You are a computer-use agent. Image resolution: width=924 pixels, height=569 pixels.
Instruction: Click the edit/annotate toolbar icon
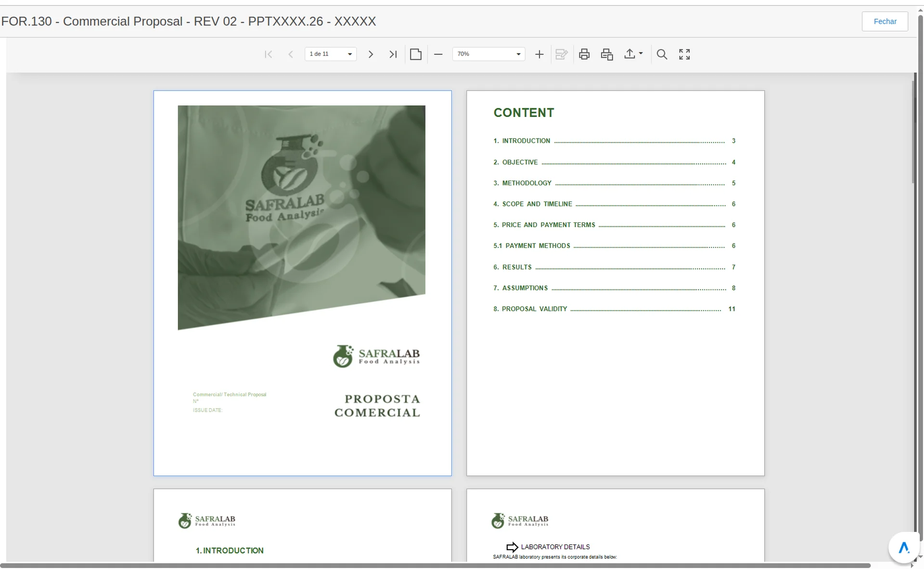click(562, 54)
